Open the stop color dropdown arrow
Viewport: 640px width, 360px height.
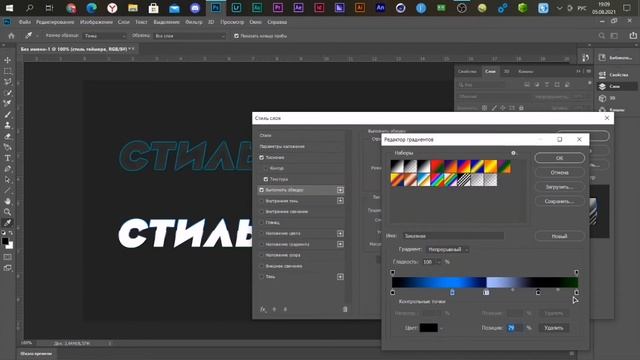(441, 328)
